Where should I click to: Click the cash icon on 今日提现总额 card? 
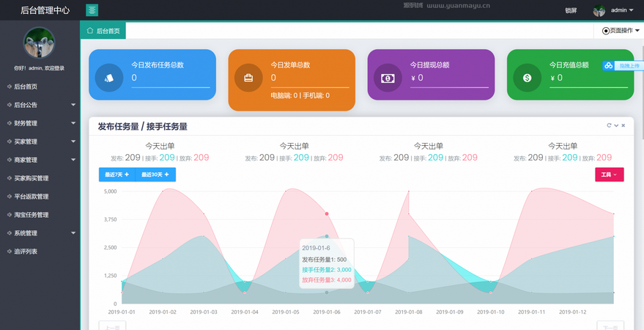pyautogui.click(x=388, y=78)
